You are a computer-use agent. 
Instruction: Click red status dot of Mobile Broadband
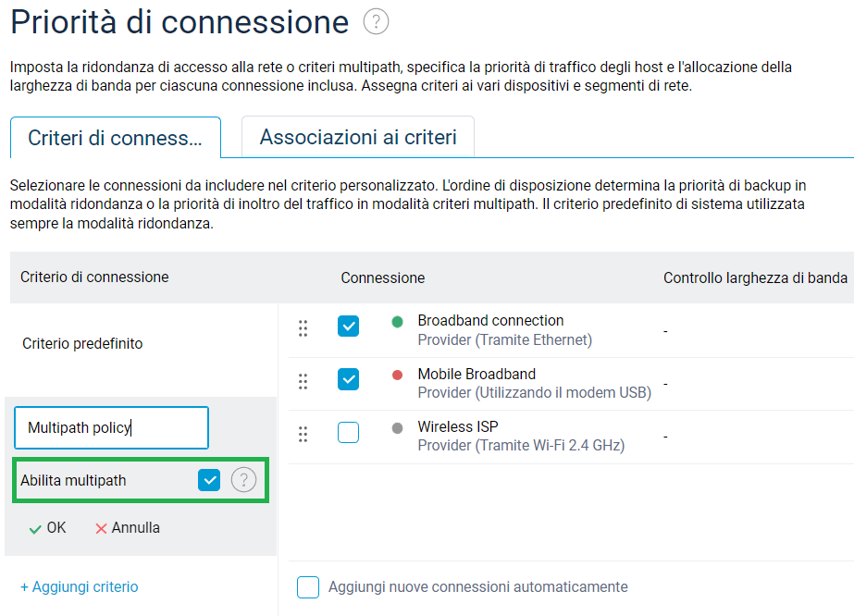(398, 375)
